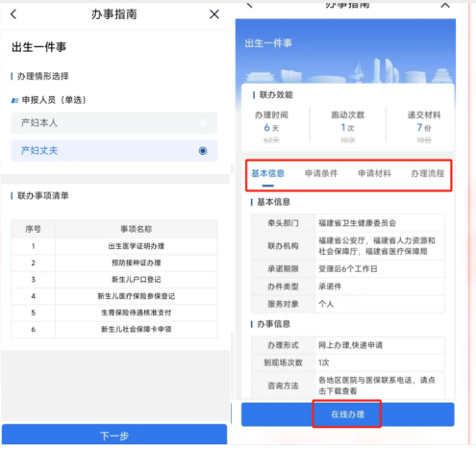Click the 新生儿医疗保险参保登记 row
This screenshot has height=450, width=476.
click(114, 296)
